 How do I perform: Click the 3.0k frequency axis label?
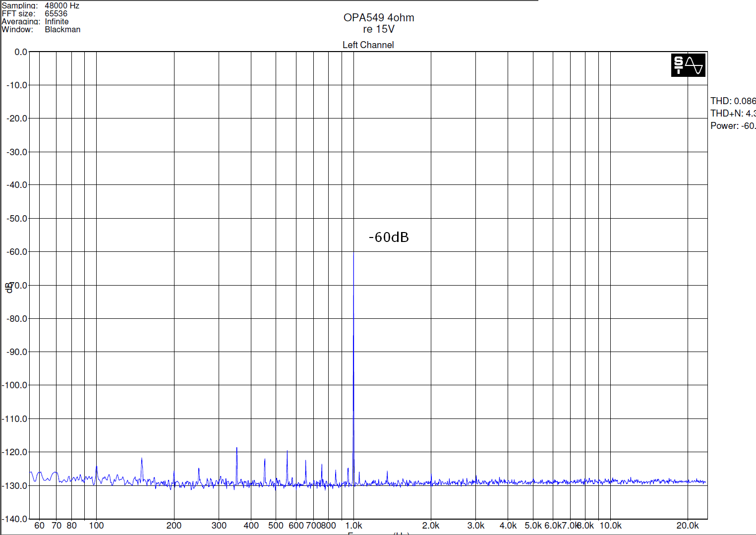point(476,526)
